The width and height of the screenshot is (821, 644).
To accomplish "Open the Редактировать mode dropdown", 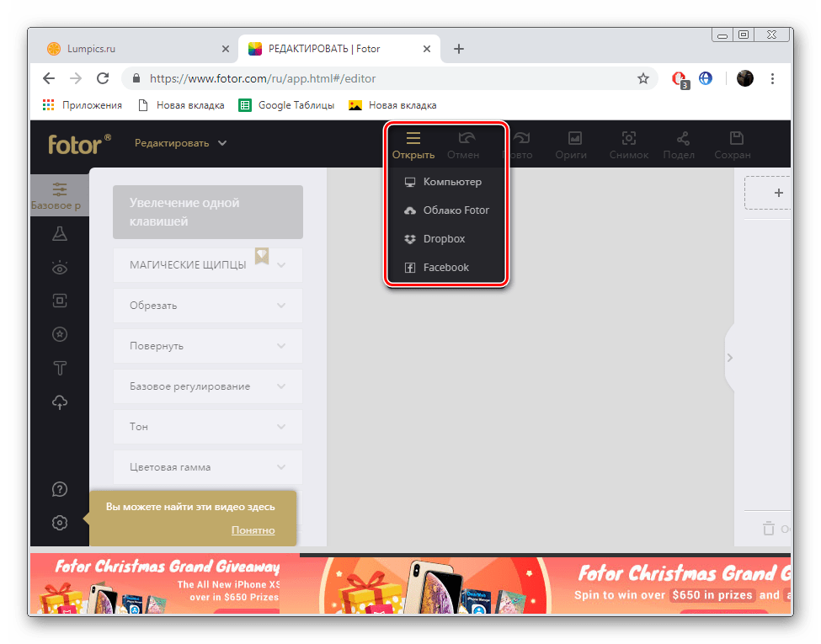I will click(180, 143).
